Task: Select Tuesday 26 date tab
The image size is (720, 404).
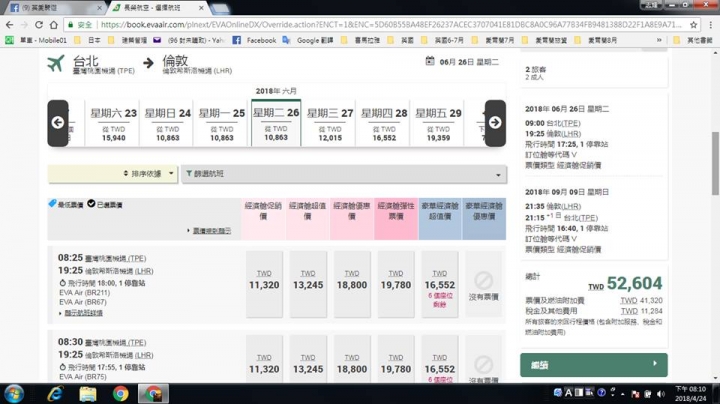Action: pyautogui.click(x=276, y=123)
